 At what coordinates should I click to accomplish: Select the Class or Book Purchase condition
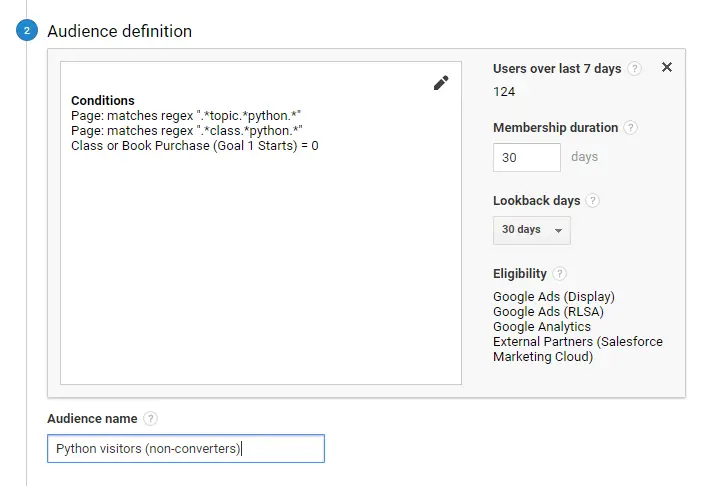(195, 146)
